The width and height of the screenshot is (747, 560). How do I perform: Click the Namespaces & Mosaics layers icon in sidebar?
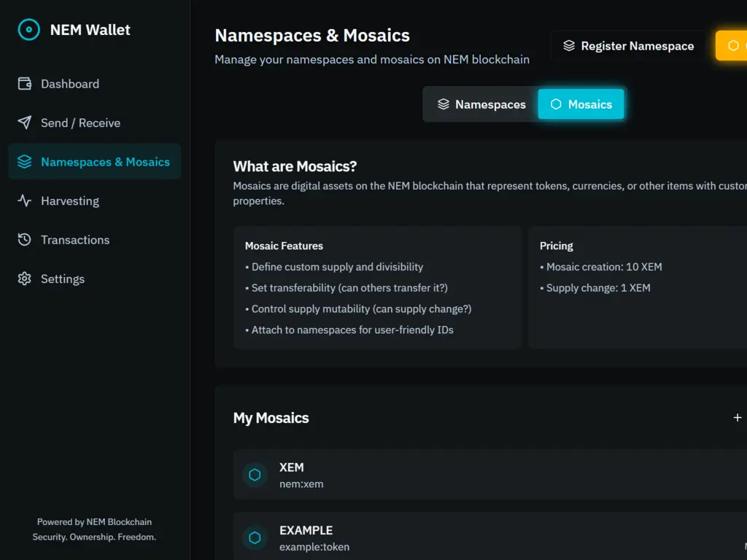tap(24, 162)
